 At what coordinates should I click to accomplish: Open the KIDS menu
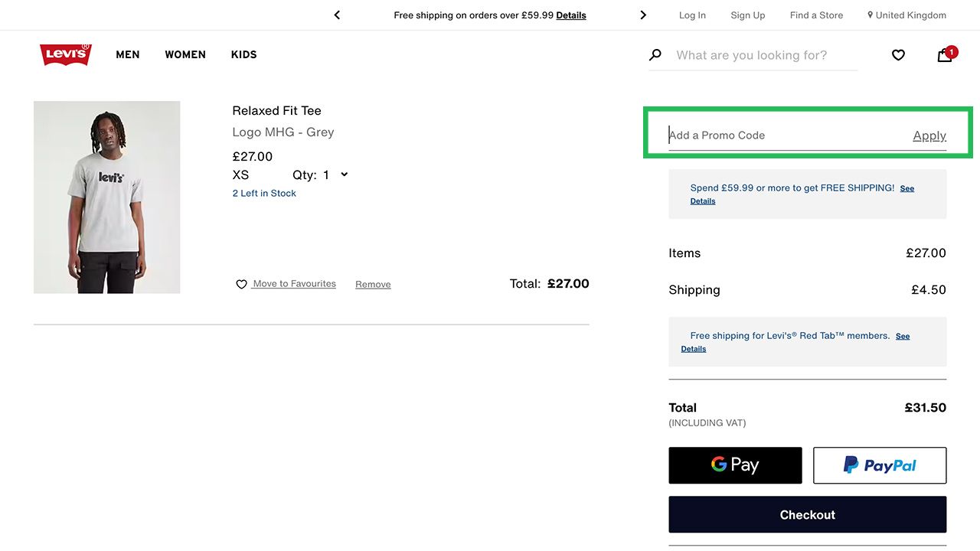243,54
